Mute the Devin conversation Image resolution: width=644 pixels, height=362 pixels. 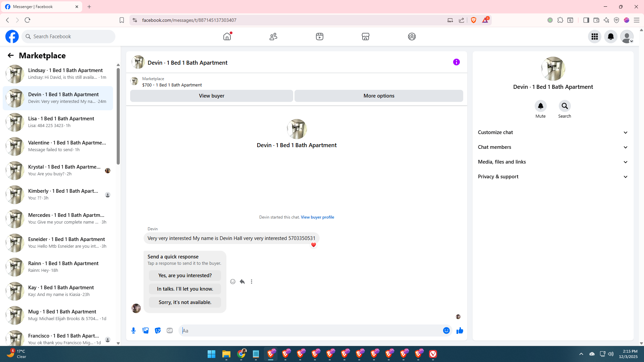click(x=540, y=106)
